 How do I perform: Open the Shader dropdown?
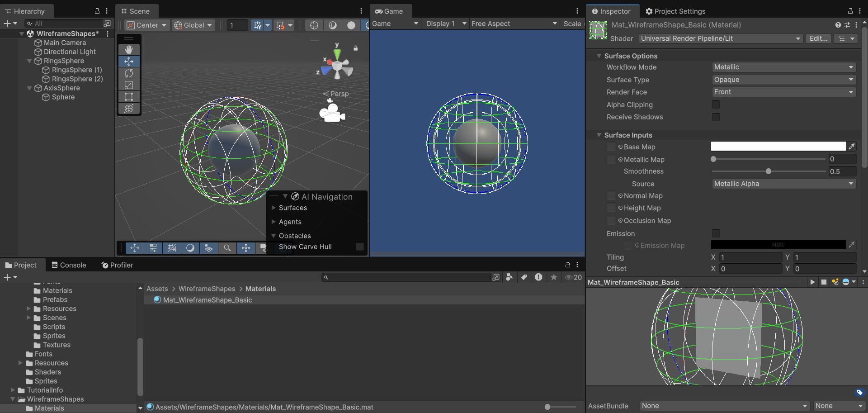tap(720, 38)
